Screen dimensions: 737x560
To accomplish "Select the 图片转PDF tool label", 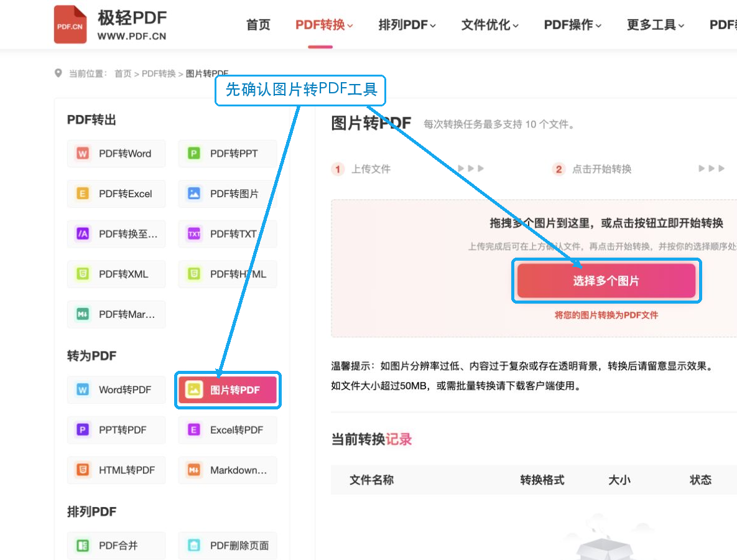I will tap(235, 390).
